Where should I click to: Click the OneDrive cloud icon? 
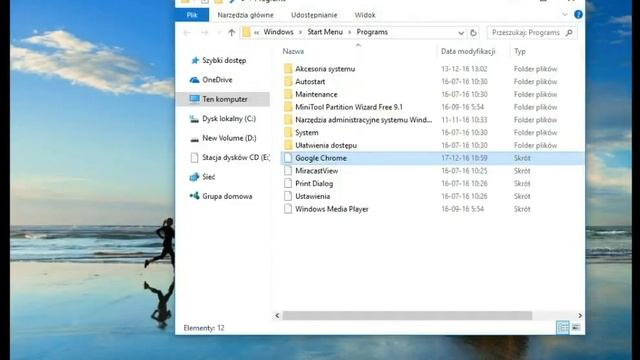click(194, 80)
